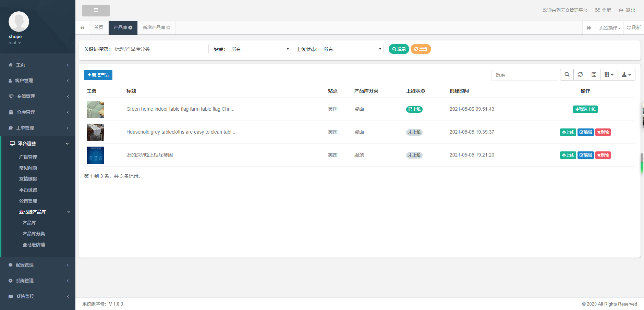Click the table refresh icon
The height and width of the screenshot is (310, 644).
click(x=580, y=75)
